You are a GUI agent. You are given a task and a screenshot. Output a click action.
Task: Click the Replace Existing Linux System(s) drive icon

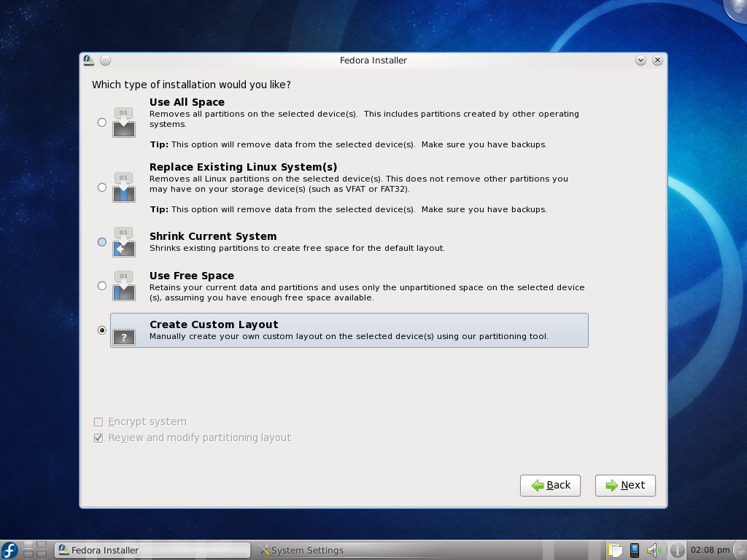124,187
